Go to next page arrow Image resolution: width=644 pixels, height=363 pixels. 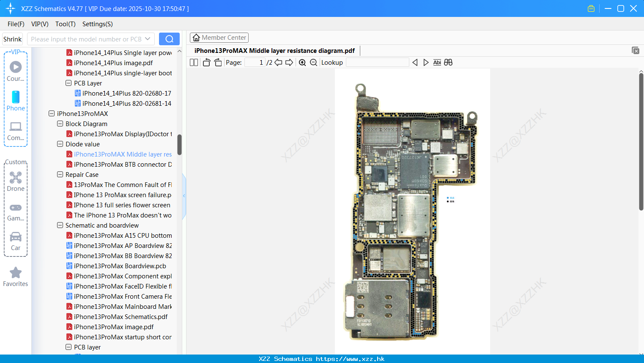[x=289, y=63]
